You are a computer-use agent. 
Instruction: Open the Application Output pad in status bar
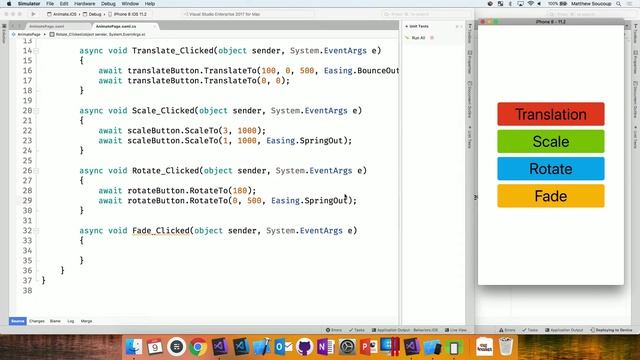pyautogui.click(x=404, y=330)
